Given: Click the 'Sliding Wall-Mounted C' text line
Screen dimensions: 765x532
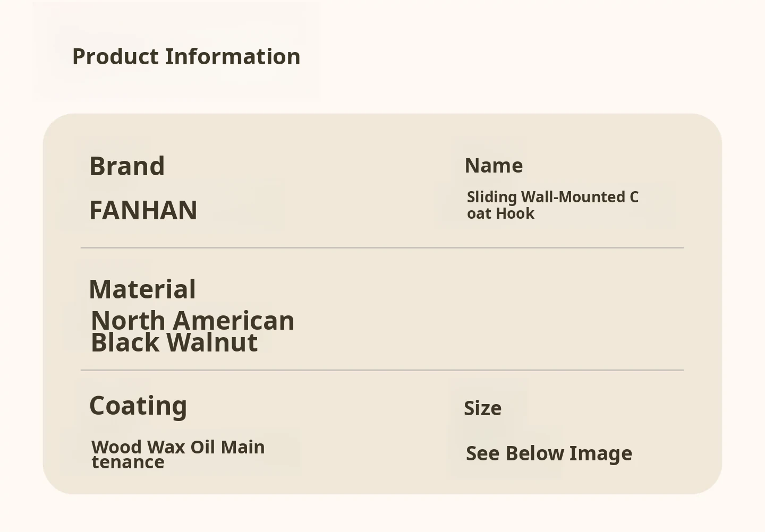Looking at the screenshot, I should 552,197.
